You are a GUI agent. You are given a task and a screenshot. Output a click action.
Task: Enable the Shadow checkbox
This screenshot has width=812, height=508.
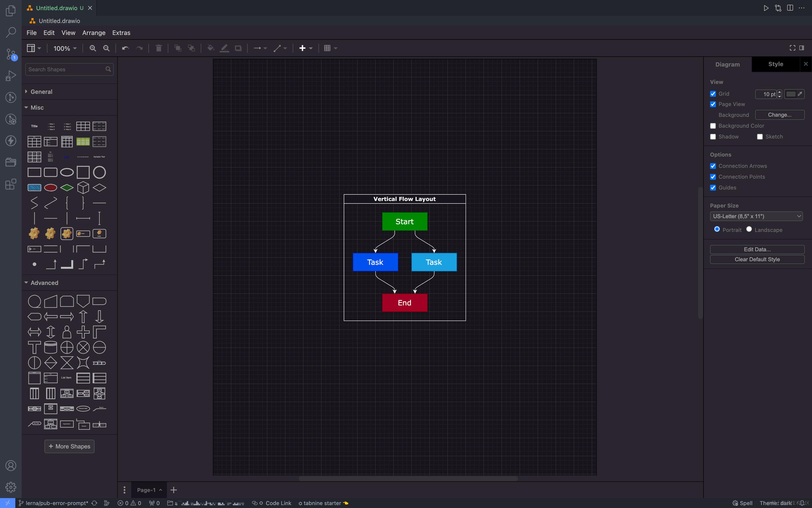713,137
